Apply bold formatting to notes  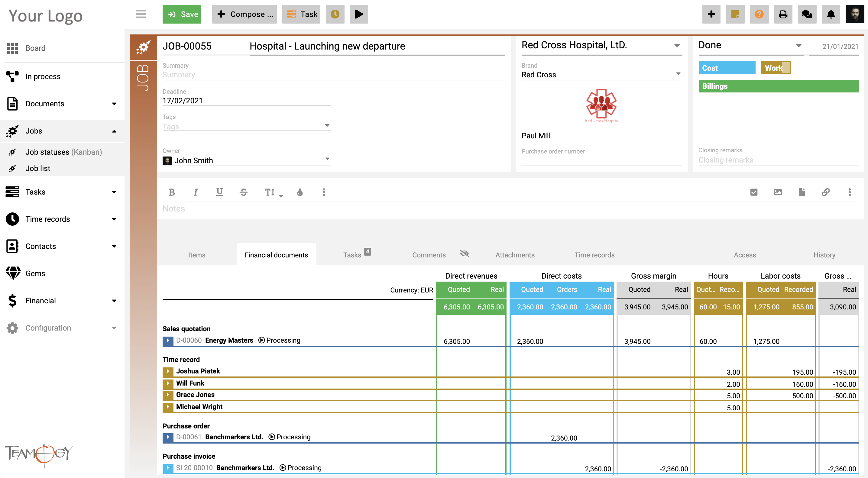click(x=171, y=192)
